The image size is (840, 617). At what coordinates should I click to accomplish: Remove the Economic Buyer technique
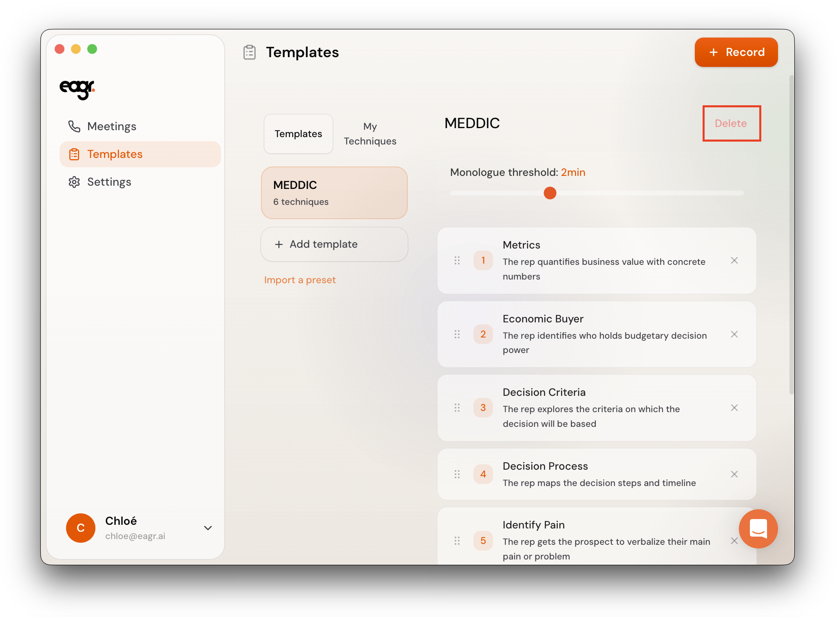coord(734,334)
